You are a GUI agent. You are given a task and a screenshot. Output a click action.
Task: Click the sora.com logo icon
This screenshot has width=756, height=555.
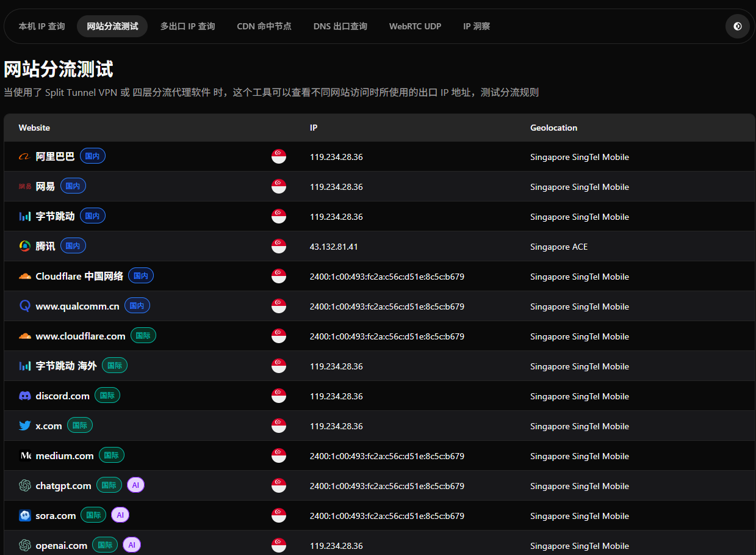[24, 516]
